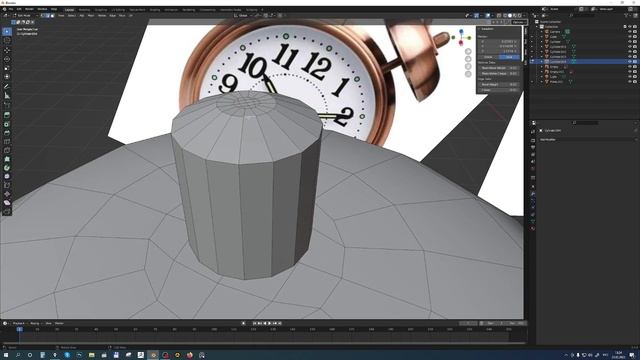Hide Camera in outliner with eye icon

click(x=630, y=31)
